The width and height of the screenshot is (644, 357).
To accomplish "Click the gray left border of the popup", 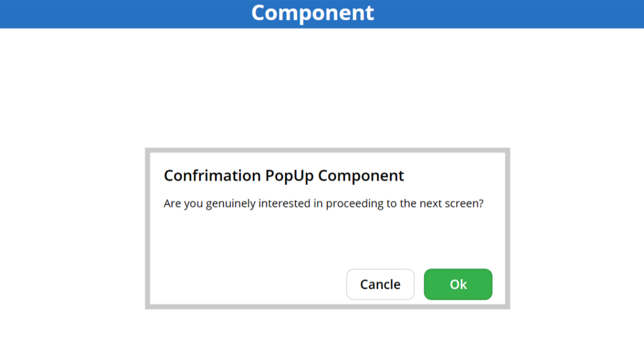I will 147,228.
